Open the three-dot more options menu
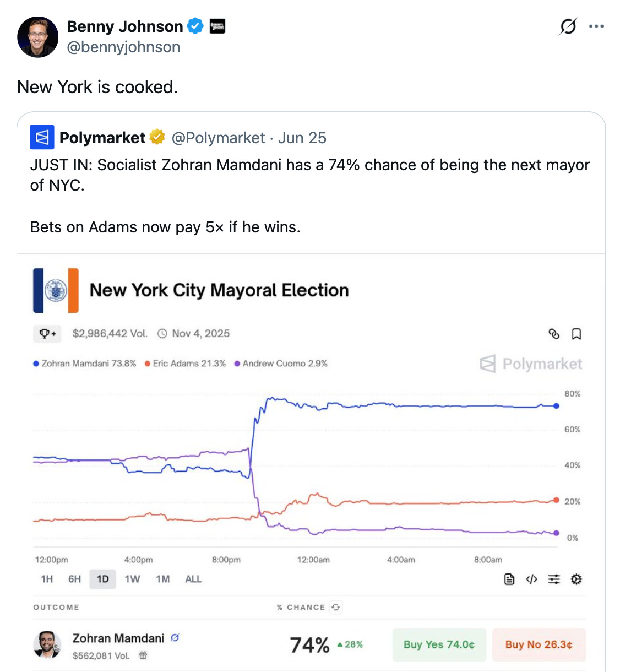 tap(596, 26)
